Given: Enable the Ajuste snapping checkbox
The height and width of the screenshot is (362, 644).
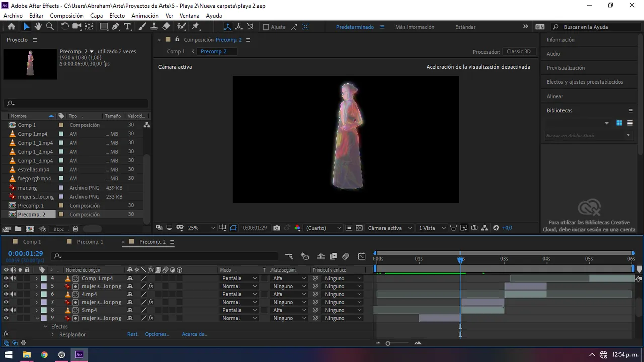Looking at the screenshot, I should (x=266, y=27).
